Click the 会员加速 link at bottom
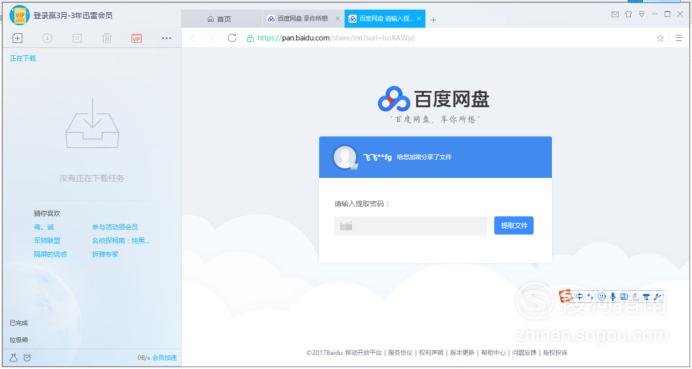692x369 pixels. [164, 358]
